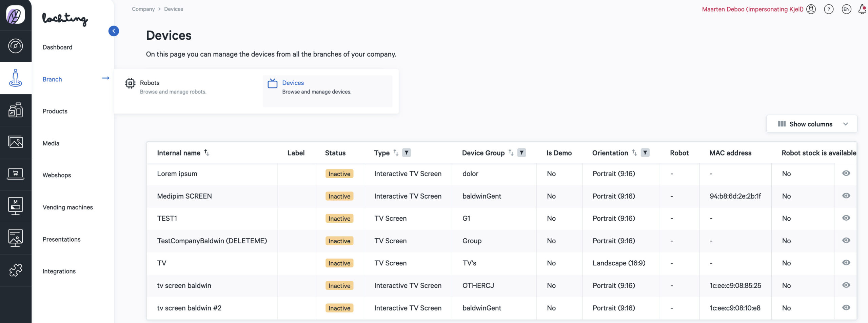Open the Type column filter
Screen dimensions: 868x323
(x=406, y=153)
